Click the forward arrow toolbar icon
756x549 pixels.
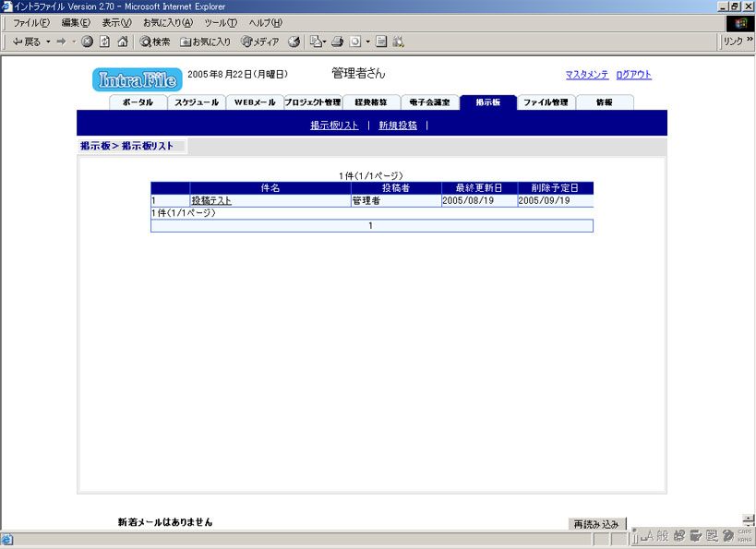(x=61, y=42)
